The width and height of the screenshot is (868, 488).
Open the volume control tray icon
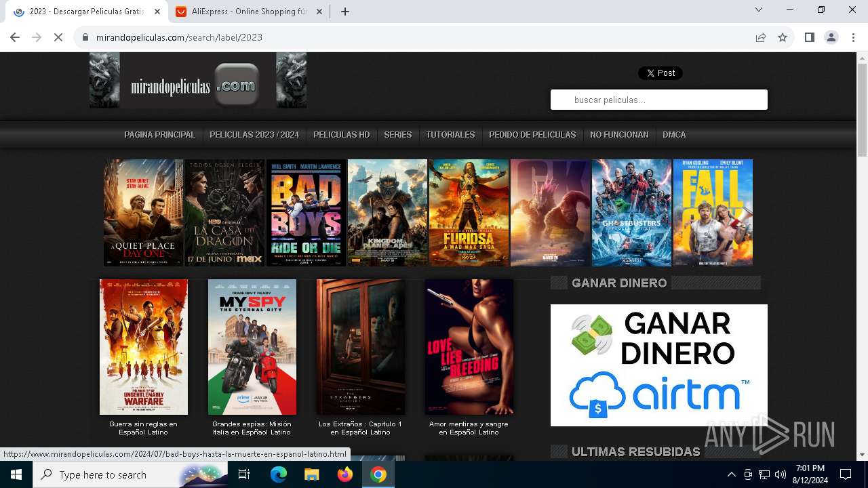pos(781,474)
